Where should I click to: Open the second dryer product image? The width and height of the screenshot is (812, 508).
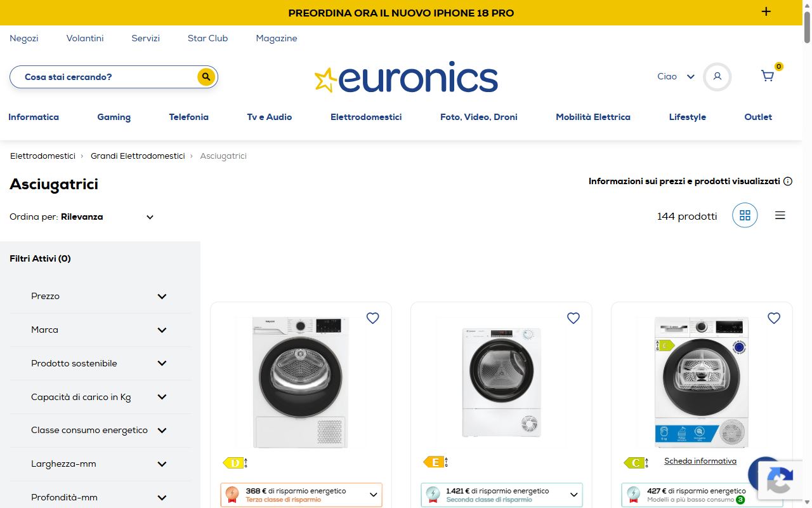tap(501, 382)
